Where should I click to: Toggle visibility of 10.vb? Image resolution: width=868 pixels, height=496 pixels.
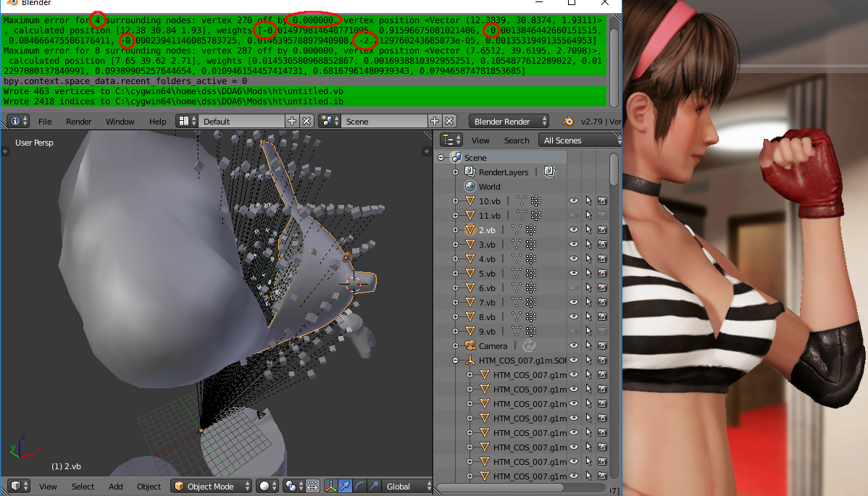(x=574, y=201)
